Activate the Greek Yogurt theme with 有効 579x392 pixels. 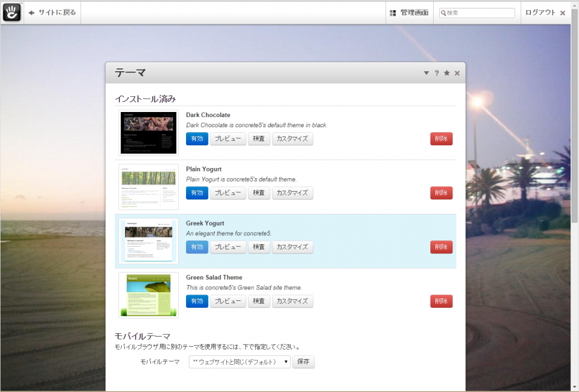pos(197,247)
